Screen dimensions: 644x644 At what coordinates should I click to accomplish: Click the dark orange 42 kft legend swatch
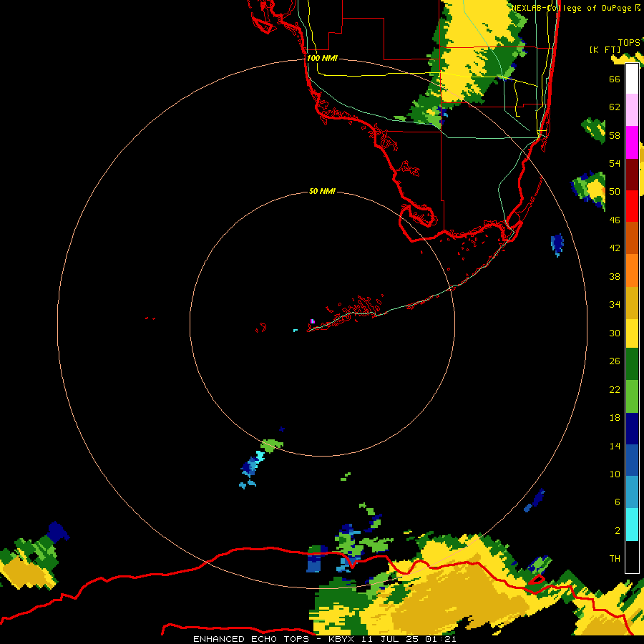tap(632, 238)
